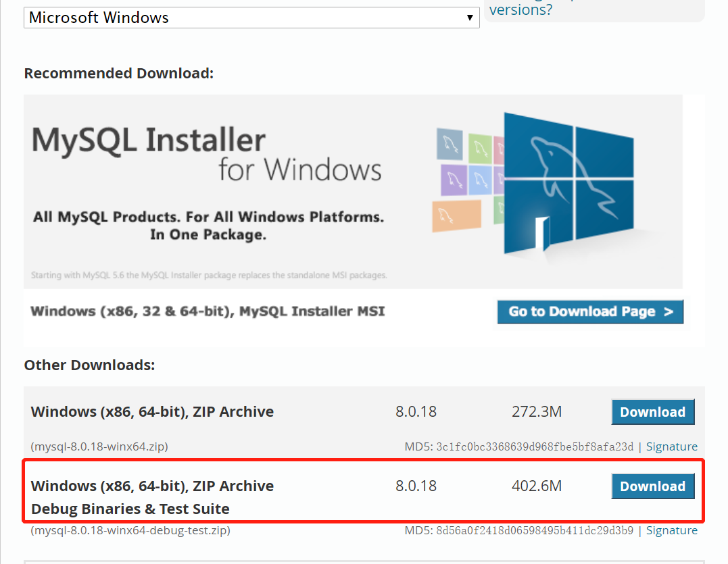Click 'Windows (x86, 32 & 64-bit), MySQL Installer MSI' text
Screen dimensions: 728x564
(x=208, y=311)
